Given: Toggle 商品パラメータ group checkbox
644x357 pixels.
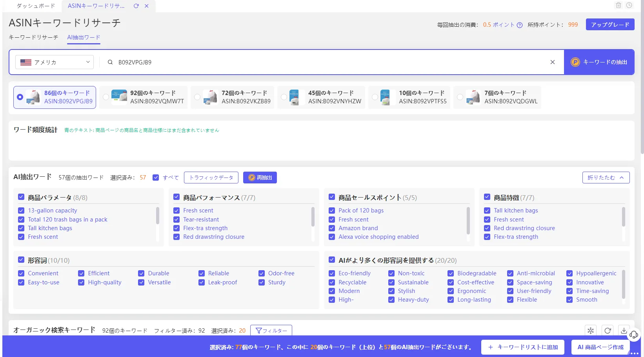Looking at the screenshot, I should pyautogui.click(x=21, y=197).
